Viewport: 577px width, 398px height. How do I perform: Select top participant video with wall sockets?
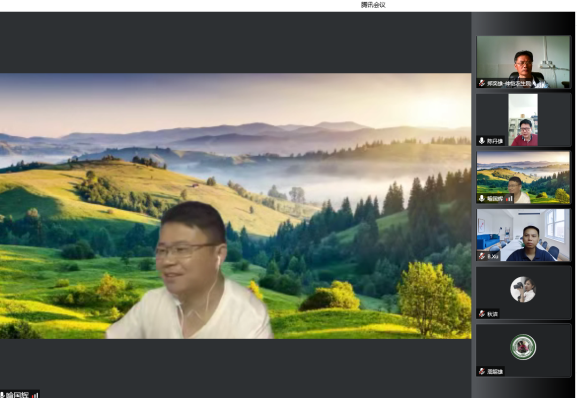[x=523, y=62]
